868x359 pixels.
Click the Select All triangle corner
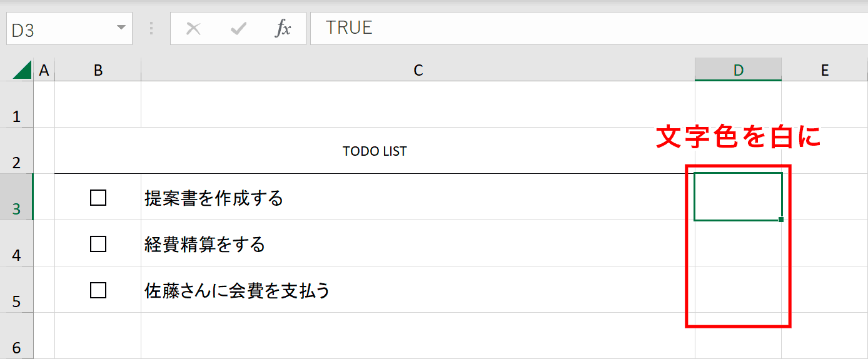(22, 70)
